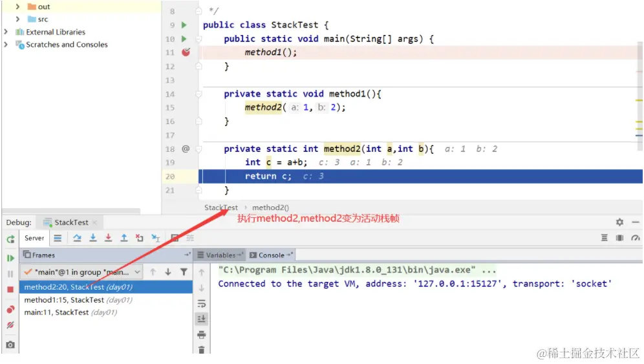
Task: Force step into with red arrow
Action: pos(108,238)
